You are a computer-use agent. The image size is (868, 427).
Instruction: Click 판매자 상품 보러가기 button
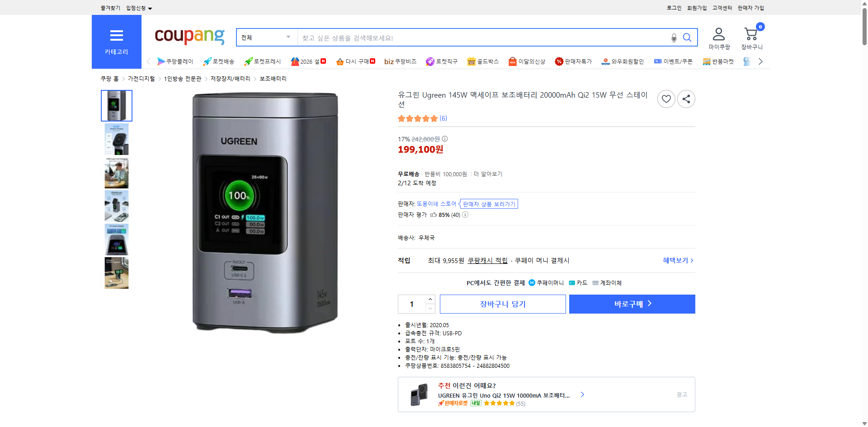tap(489, 204)
